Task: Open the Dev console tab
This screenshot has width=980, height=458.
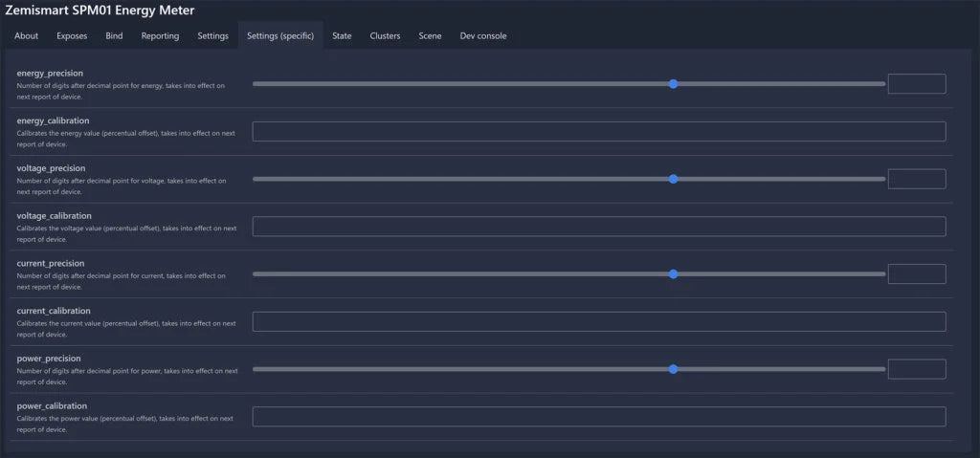Action: click(x=483, y=36)
